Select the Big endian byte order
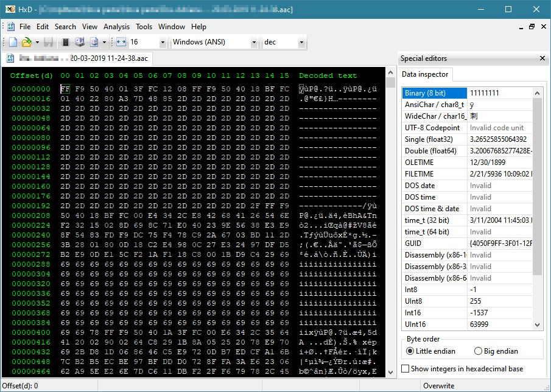 (478, 351)
